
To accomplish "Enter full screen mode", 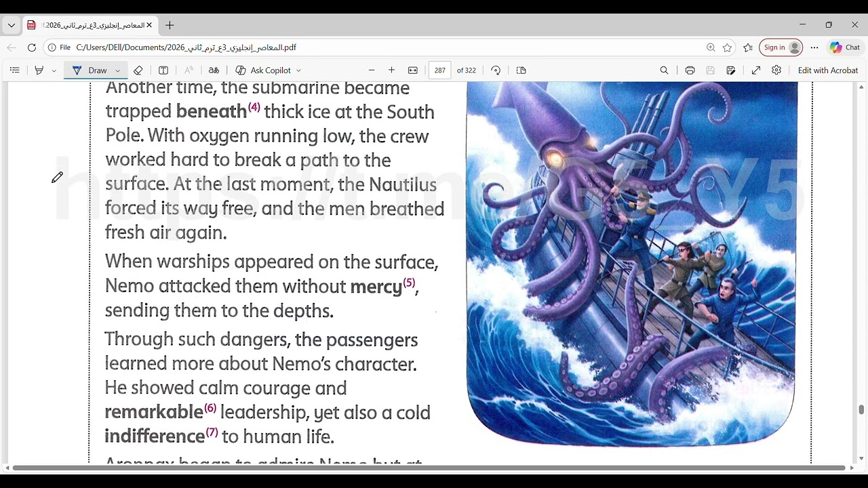I will coord(756,70).
